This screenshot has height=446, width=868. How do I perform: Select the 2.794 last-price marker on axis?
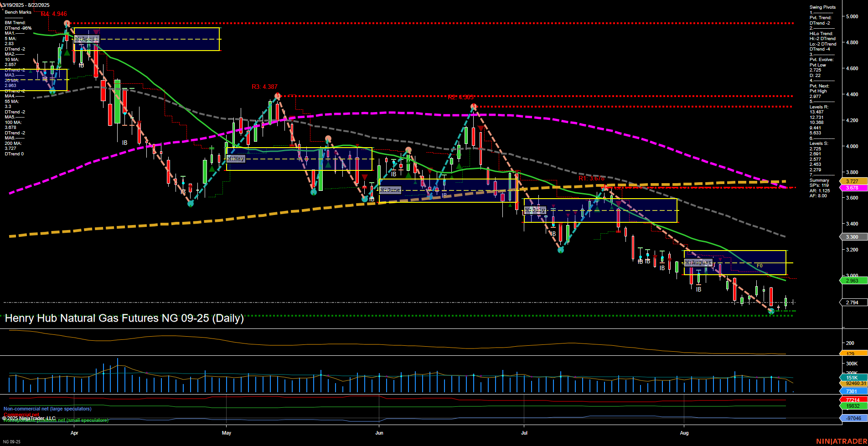[852, 302]
